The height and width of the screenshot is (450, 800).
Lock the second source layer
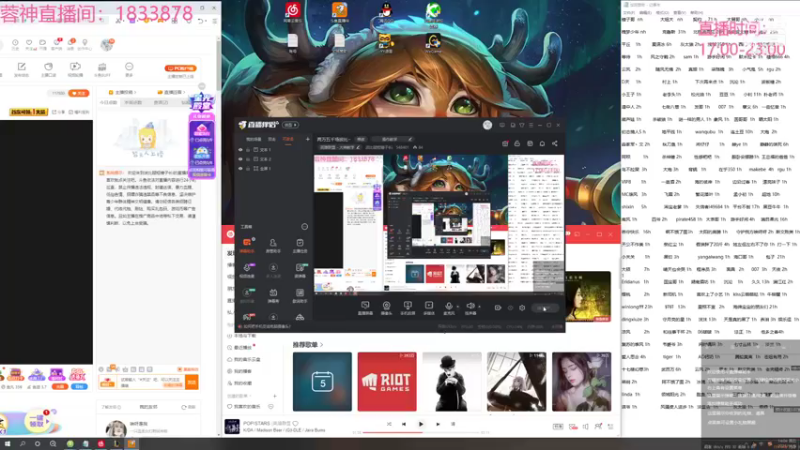coord(248,159)
